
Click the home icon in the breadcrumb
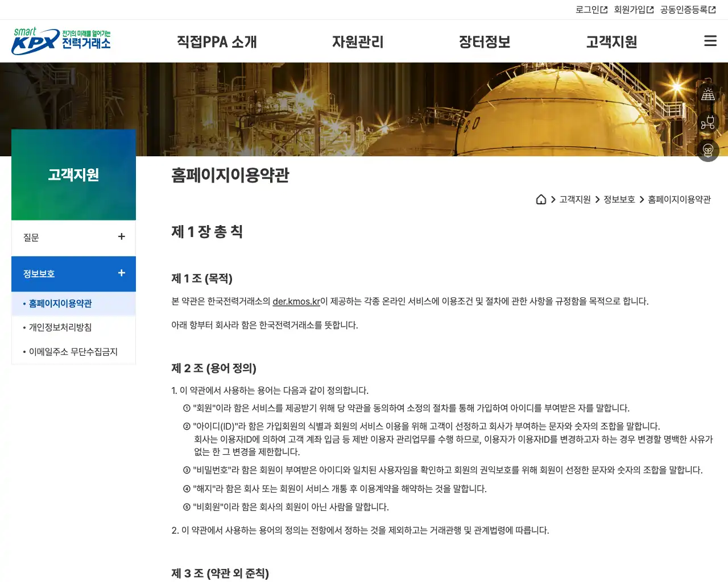coord(540,199)
